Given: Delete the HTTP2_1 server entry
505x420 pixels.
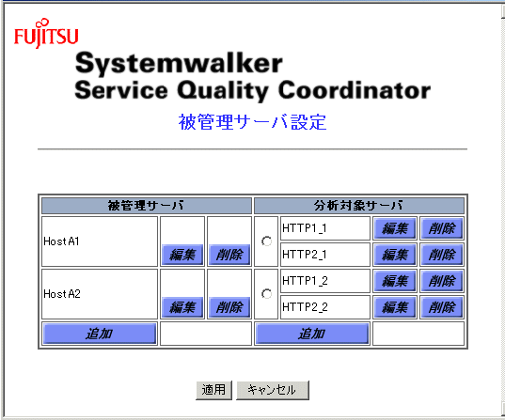Looking at the screenshot, I should point(442,255).
